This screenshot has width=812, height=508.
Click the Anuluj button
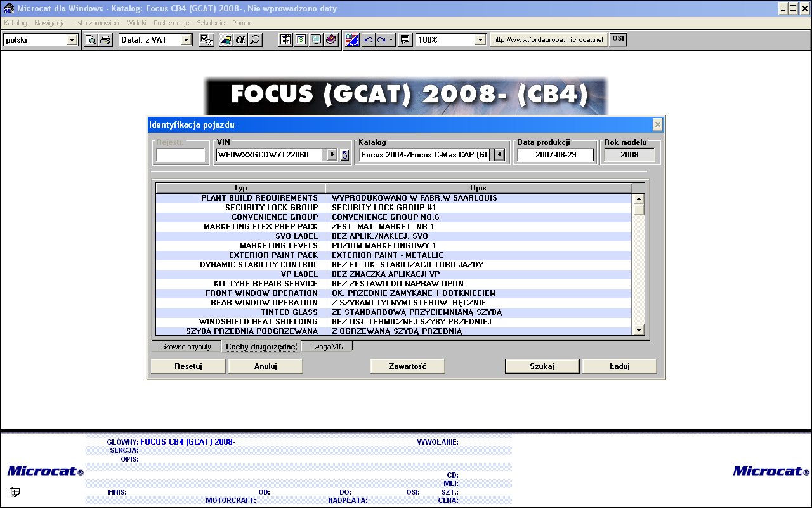(266, 366)
